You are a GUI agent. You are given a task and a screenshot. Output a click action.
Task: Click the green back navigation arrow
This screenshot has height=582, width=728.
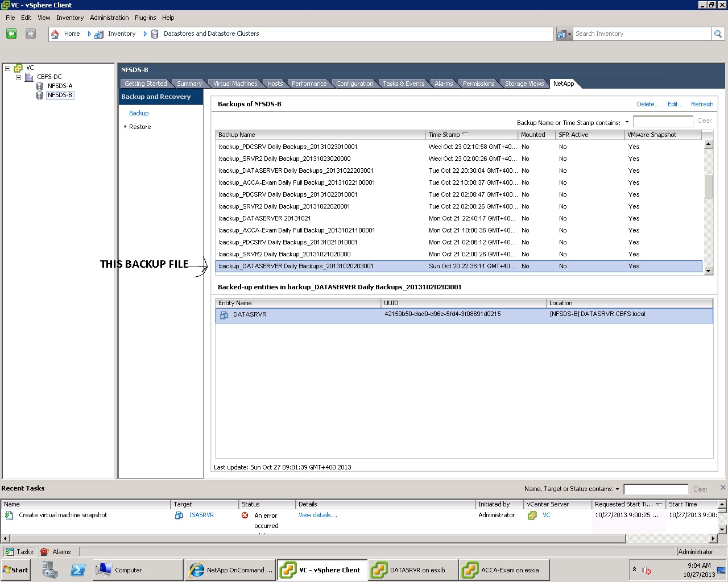11,34
